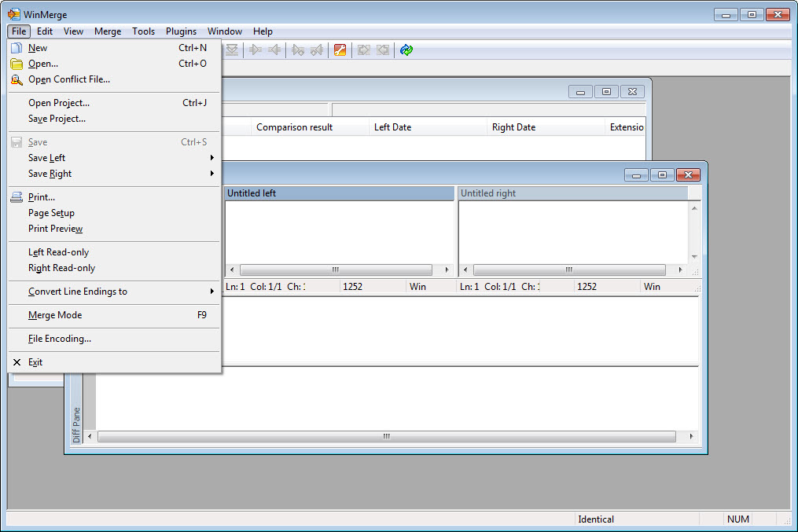Choose New from the File menu
This screenshot has height=532, width=798.
[115, 48]
